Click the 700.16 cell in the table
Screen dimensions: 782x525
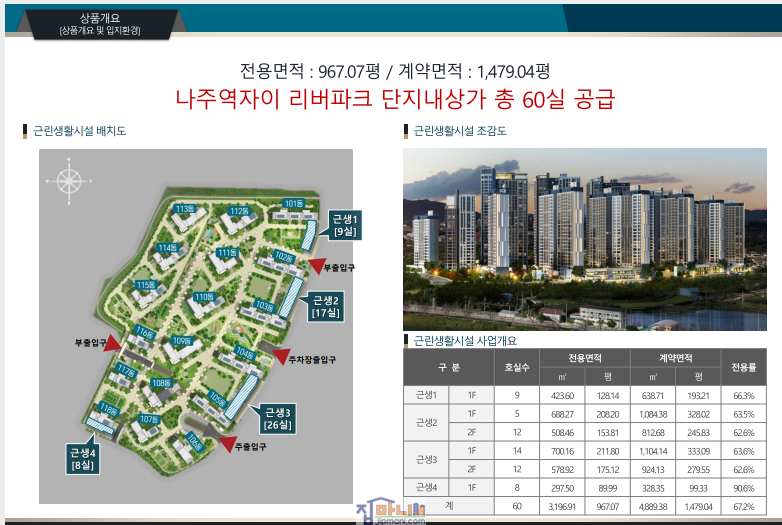tap(562, 451)
